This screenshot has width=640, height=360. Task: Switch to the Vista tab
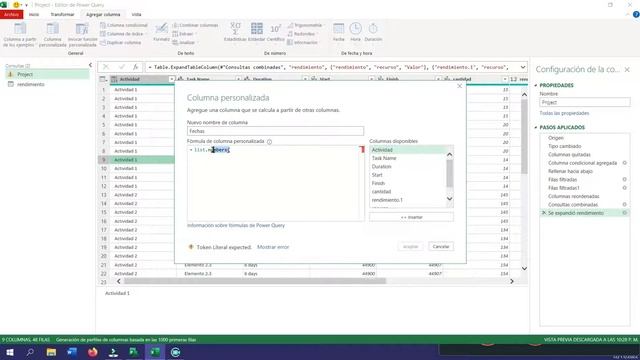[136, 14]
